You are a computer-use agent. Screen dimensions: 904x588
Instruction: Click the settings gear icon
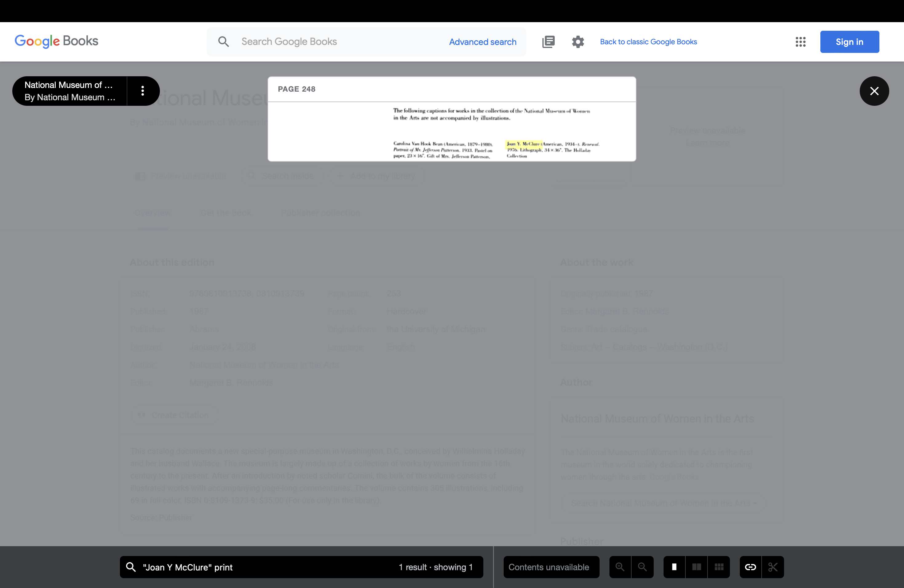click(x=577, y=42)
